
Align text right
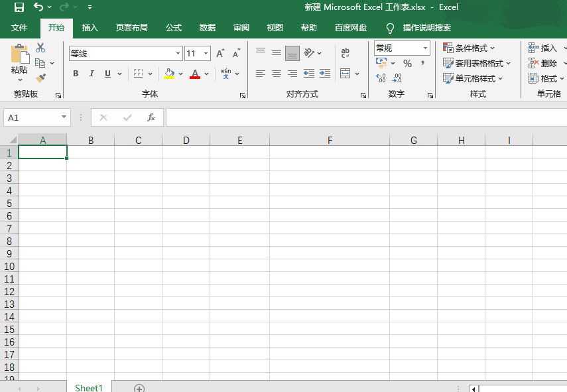click(x=292, y=74)
